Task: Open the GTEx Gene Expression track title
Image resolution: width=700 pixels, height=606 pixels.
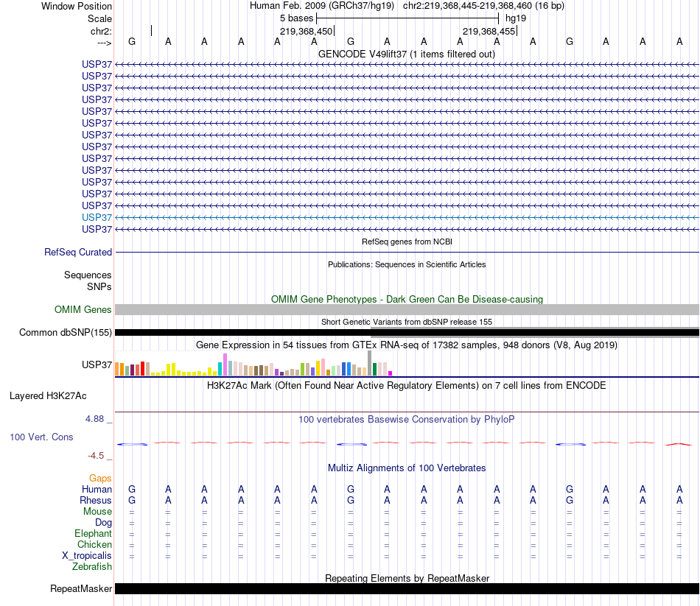Action: pyautogui.click(x=407, y=345)
